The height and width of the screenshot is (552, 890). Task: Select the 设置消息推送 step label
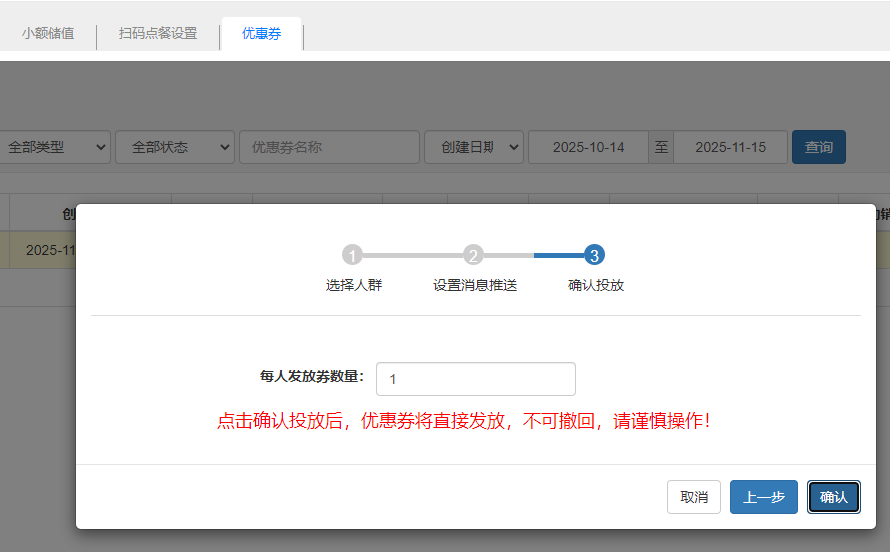coord(474,285)
